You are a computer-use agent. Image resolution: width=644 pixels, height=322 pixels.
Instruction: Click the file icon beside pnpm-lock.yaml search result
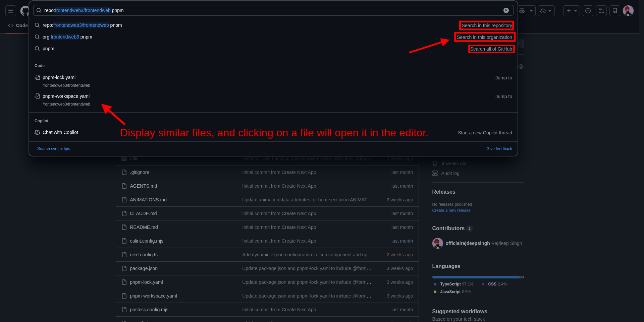click(x=37, y=77)
